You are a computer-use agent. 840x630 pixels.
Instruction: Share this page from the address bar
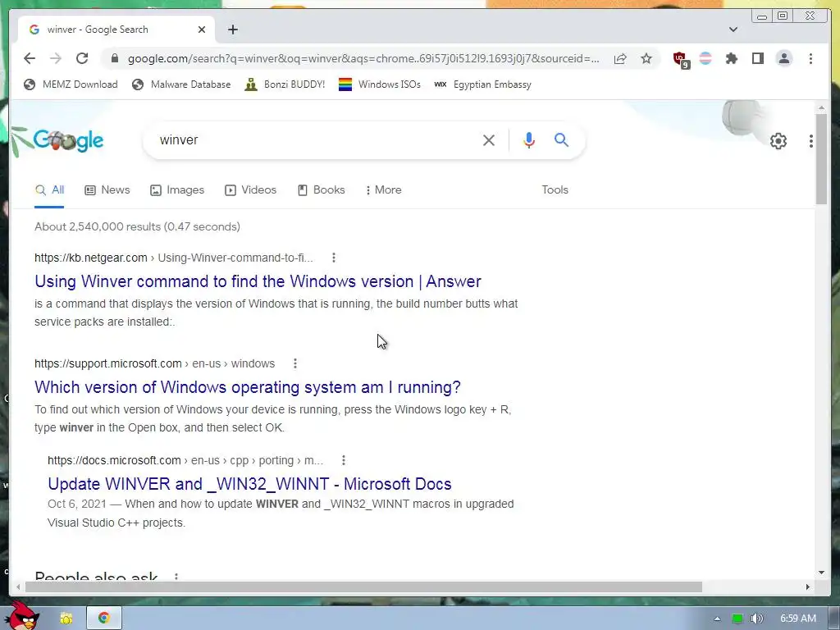pyautogui.click(x=620, y=58)
